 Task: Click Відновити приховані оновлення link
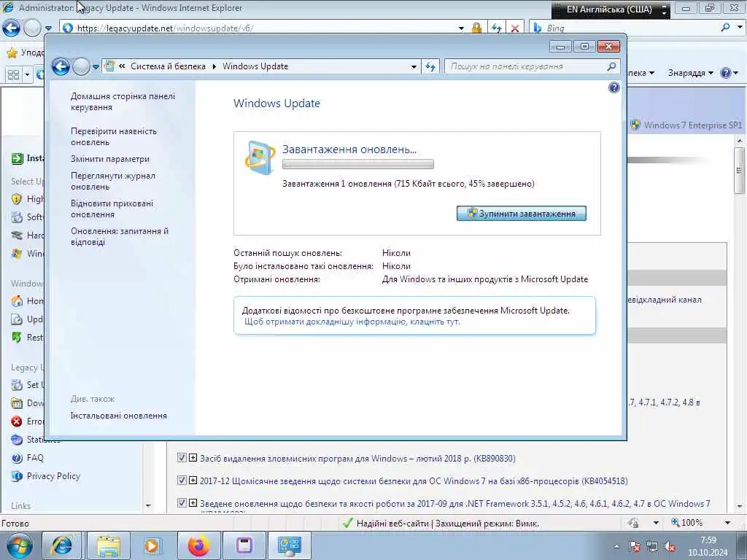click(x=112, y=209)
